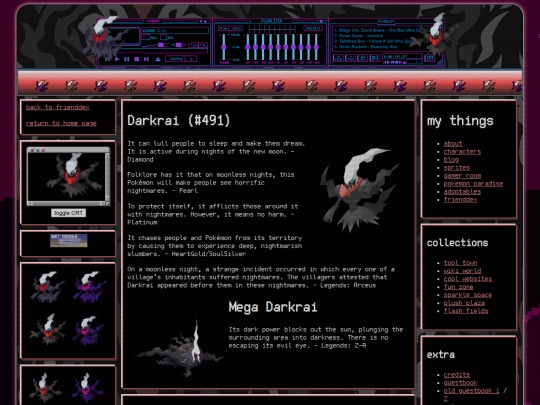
Task: Open the 'sparkle space' link
Action: pyautogui.click(x=467, y=295)
